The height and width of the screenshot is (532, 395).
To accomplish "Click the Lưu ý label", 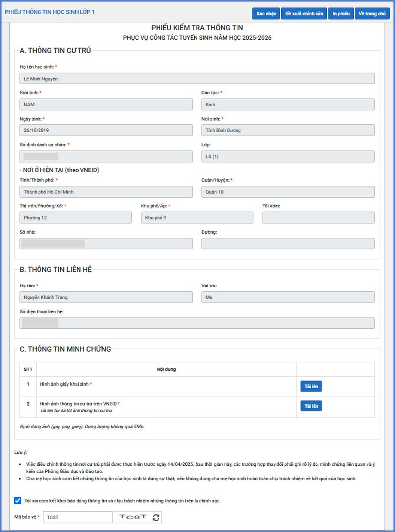I will 20,452.
